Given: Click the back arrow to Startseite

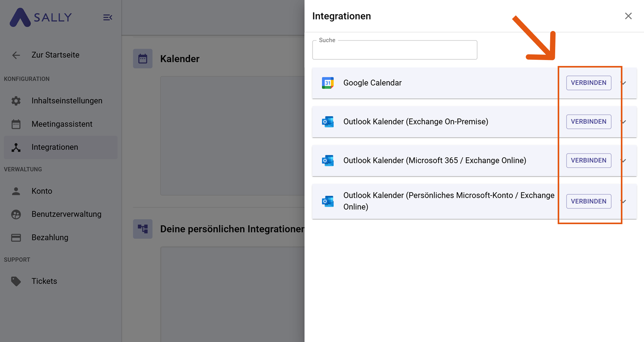Looking at the screenshot, I should coord(16,55).
